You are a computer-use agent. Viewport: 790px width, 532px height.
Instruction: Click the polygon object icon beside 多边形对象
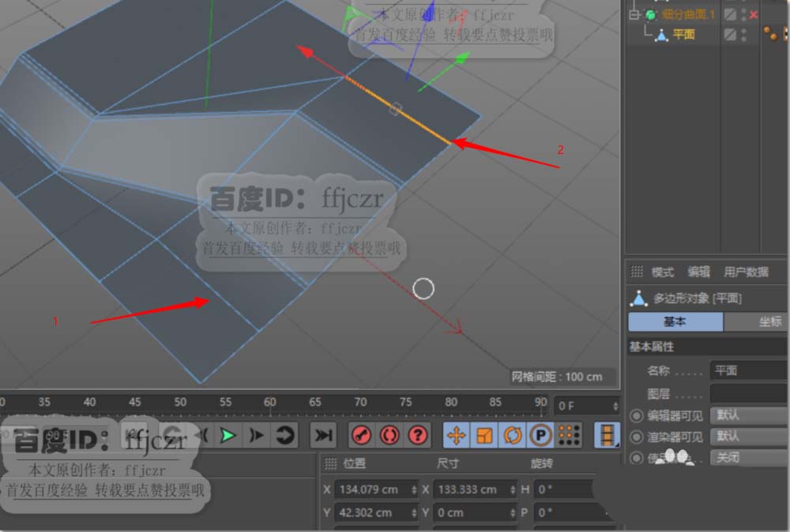point(639,298)
